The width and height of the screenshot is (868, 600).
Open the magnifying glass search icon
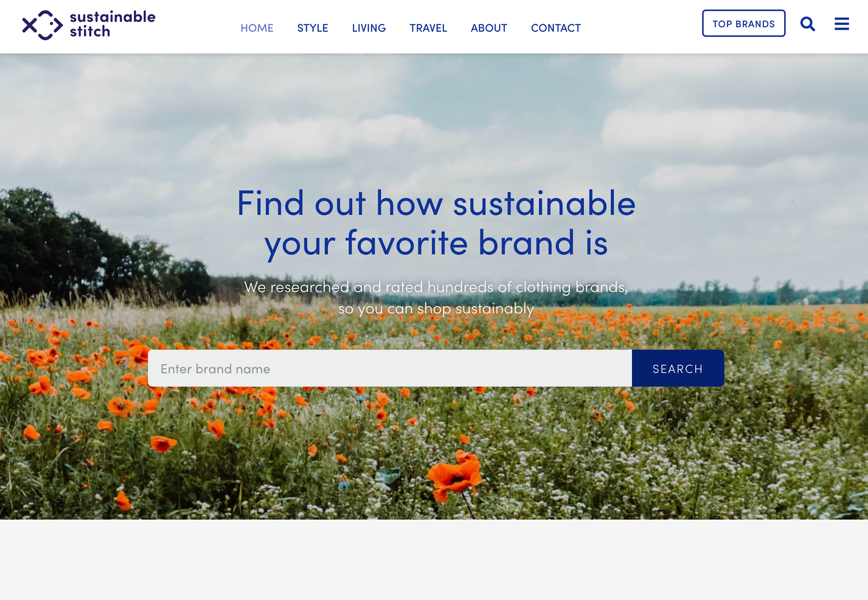click(x=808, y=24)
